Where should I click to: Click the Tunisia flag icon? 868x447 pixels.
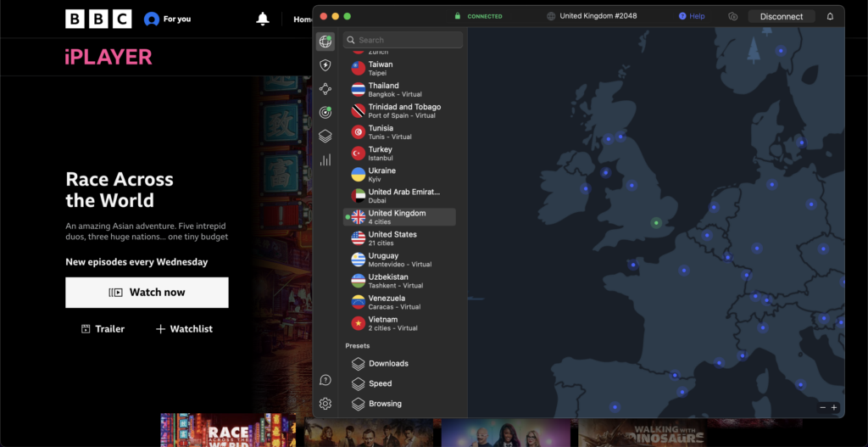pyautogui.click(x=359, y=131)
